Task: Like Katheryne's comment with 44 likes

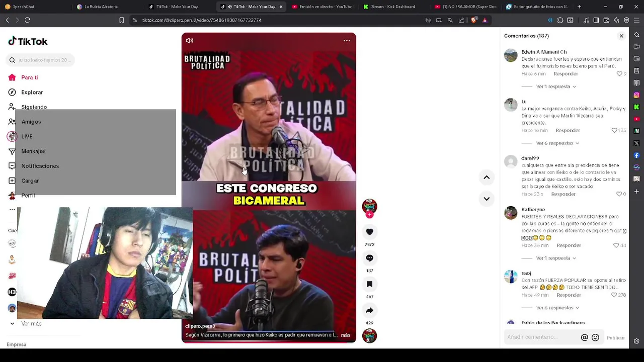Action: point(616,245)
